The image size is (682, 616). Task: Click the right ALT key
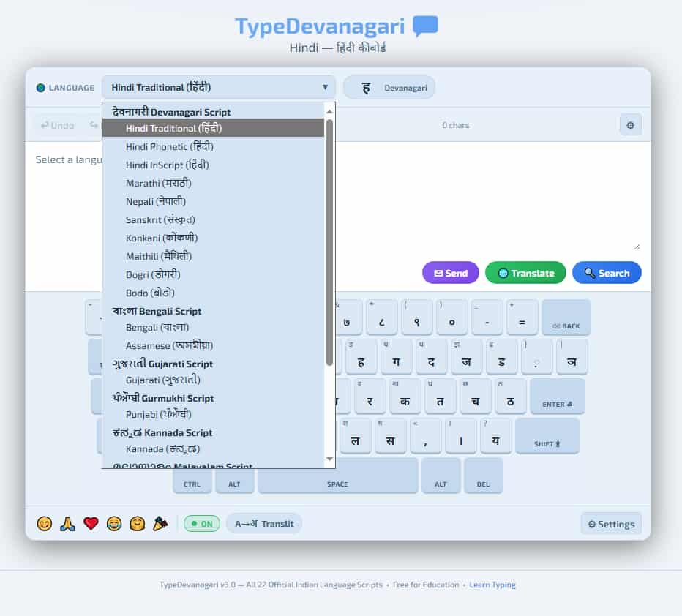(441, 476)
